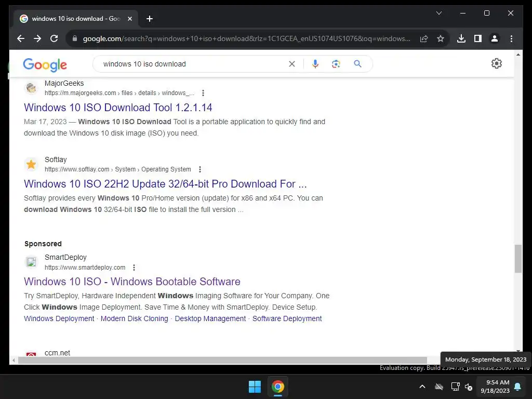
Task: Clear the search box text
Action: [292, 64]
